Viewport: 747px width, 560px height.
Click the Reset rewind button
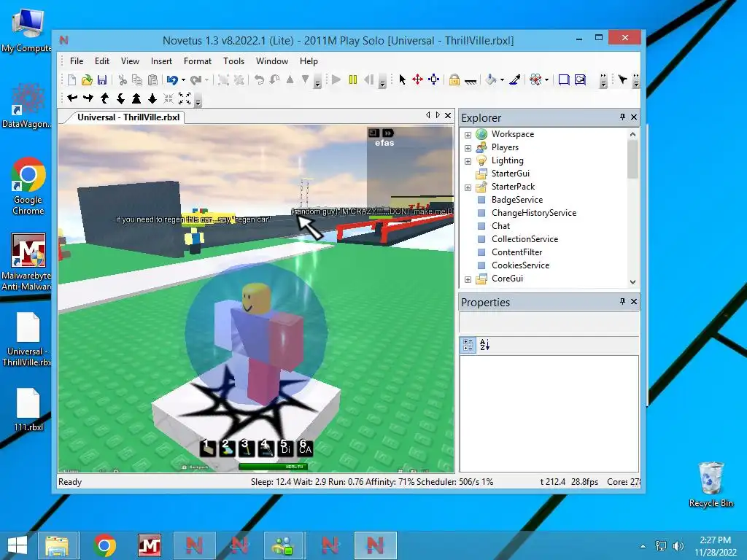pyautogui.click(x=368, y=79)
